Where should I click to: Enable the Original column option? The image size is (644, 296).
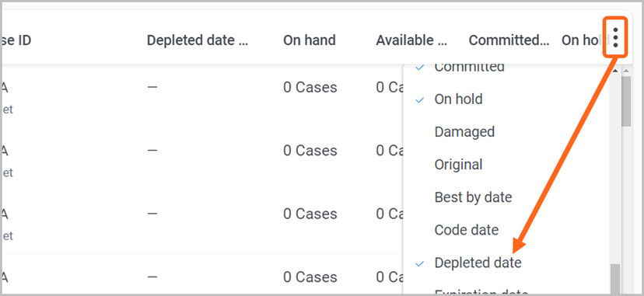pyautogui.click(x=458, y=165)
